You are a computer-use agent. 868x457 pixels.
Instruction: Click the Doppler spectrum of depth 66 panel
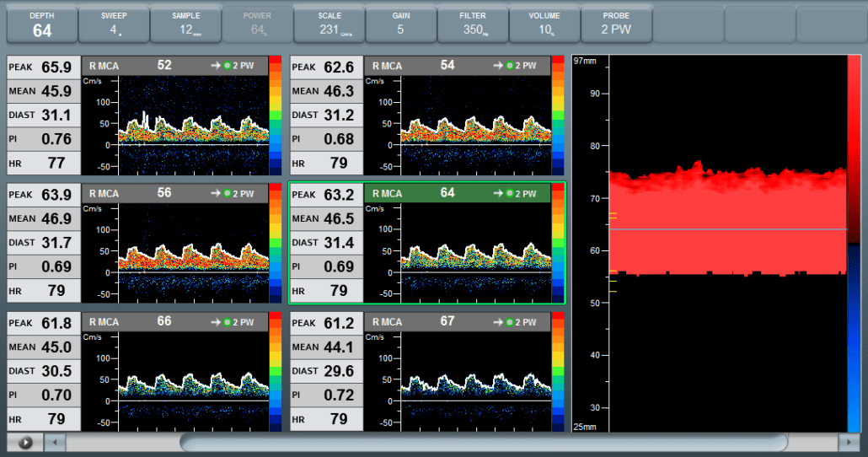click(x=194, y=382)
